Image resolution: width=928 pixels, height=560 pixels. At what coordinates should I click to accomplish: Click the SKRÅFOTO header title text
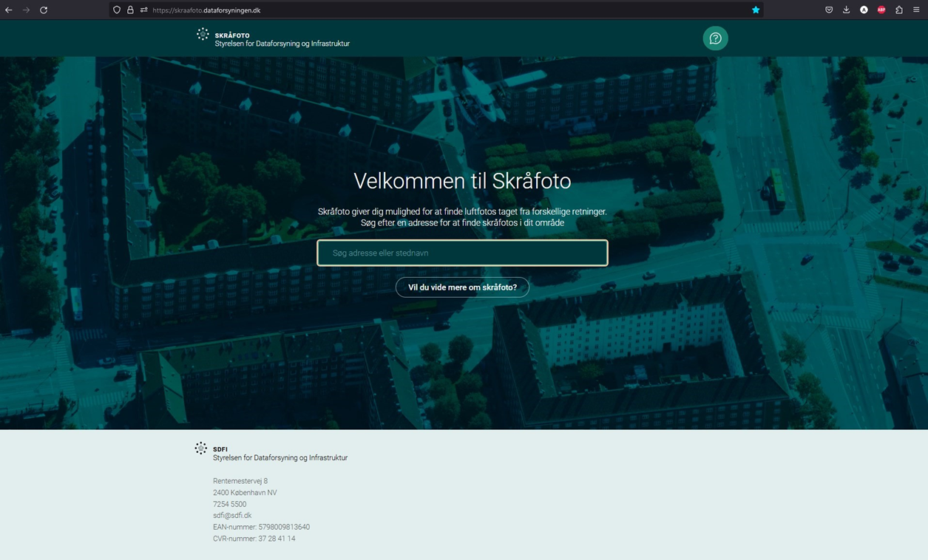point(232,35)
